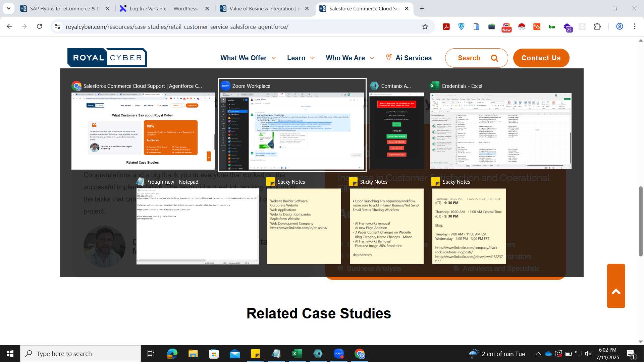Viewport: 644px width, 362px height.
Task: Open File Explorer from the taskbar
Action: [193, 354]
